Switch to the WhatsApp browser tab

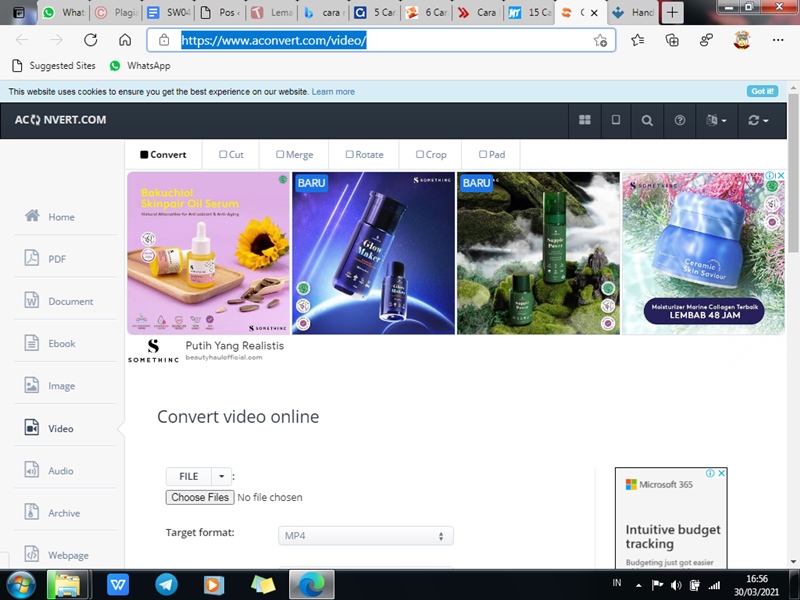click(x=63, y=12)
